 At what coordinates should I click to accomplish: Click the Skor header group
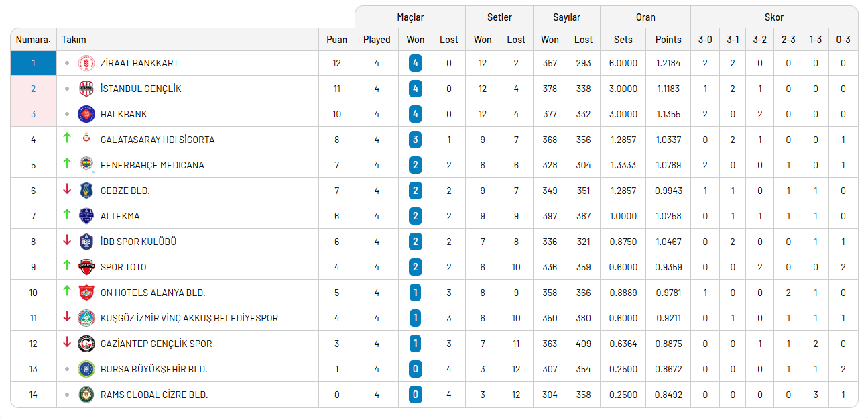tap(773, 17)
